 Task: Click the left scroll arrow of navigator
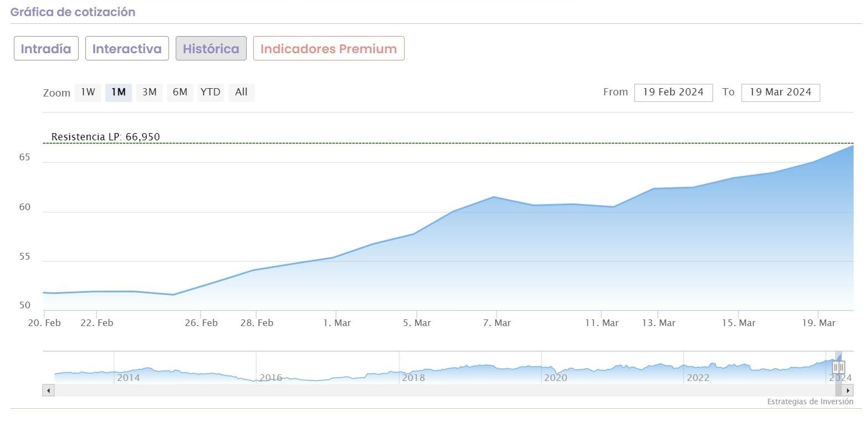point(48,390)
